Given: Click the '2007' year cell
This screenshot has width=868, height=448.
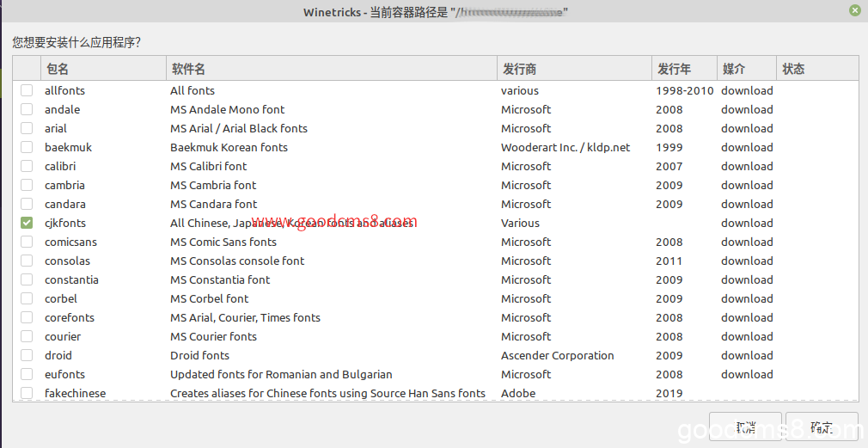Looking at the screenshot, I should click(669, 166).
